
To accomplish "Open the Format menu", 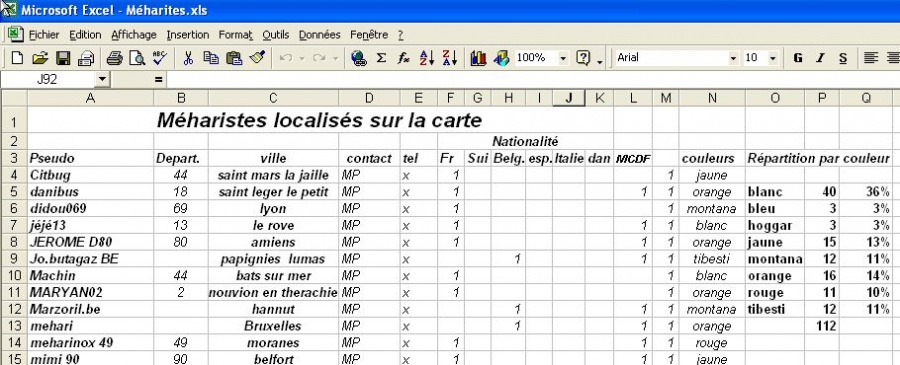I will click(235, 35).
